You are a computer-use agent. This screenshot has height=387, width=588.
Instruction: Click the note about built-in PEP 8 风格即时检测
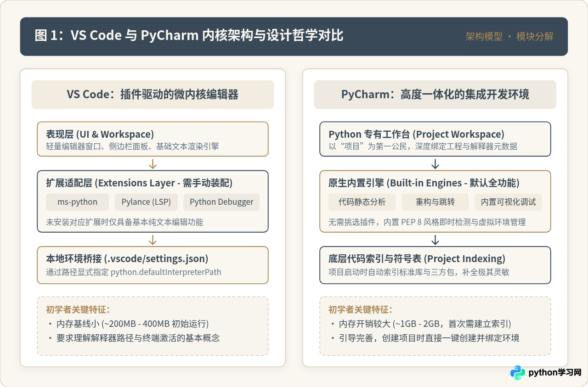427,222
